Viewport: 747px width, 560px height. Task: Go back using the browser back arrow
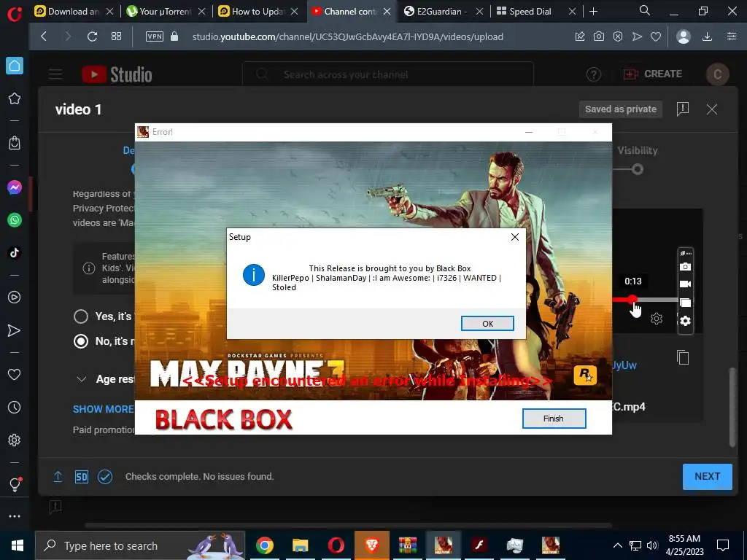click(x=44, y=36)
